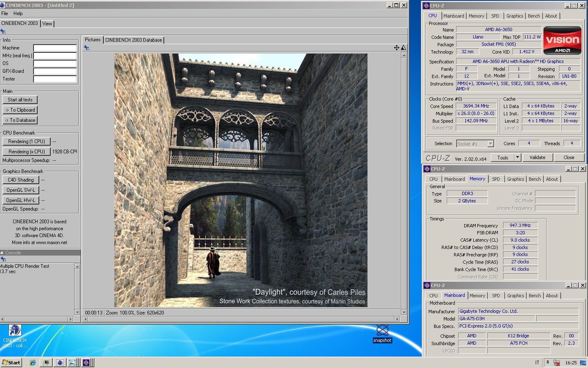This screenshot has height=368, width=588.
Task: Click the To Clipboard button
Action: 20,110
